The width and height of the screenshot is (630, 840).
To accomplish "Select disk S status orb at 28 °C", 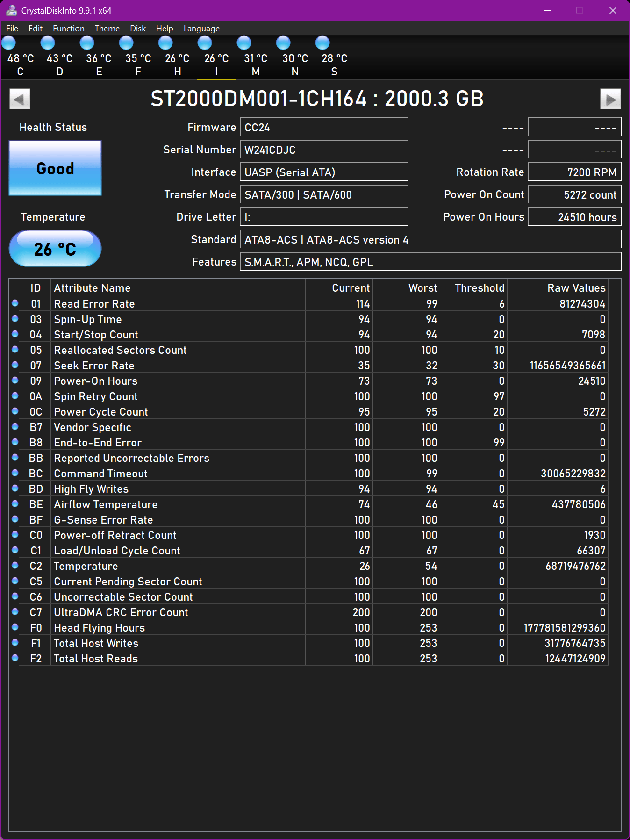I will (x=322, y=43).
